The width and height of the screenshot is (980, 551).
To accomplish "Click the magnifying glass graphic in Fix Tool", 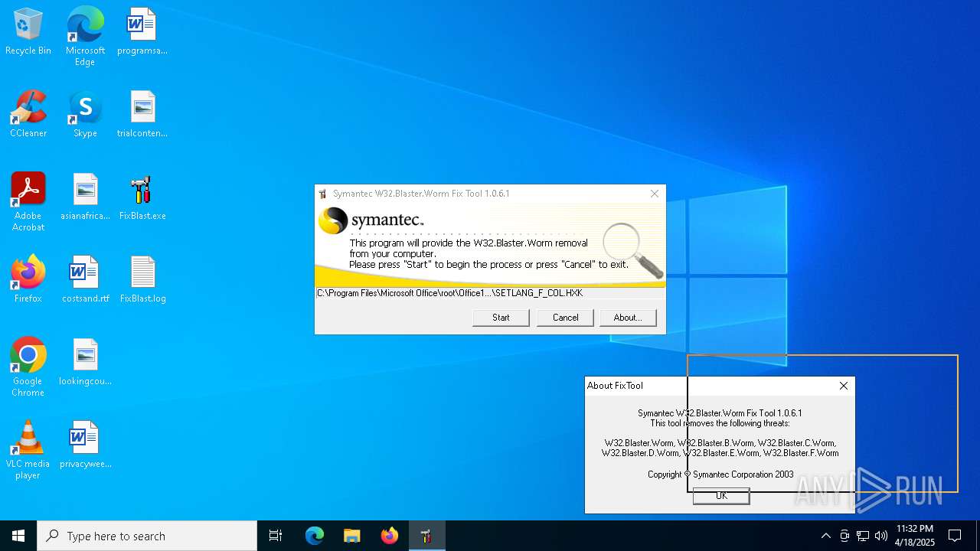I will 633,250.
